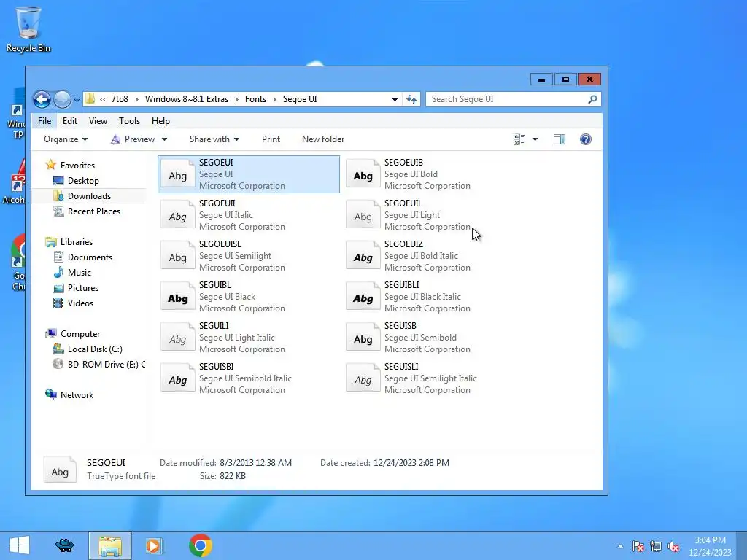The height and width of the screenshot is (560, 747).
Task: Select the SEGUIBLI Black Italic icon
Action: point(363,297)
